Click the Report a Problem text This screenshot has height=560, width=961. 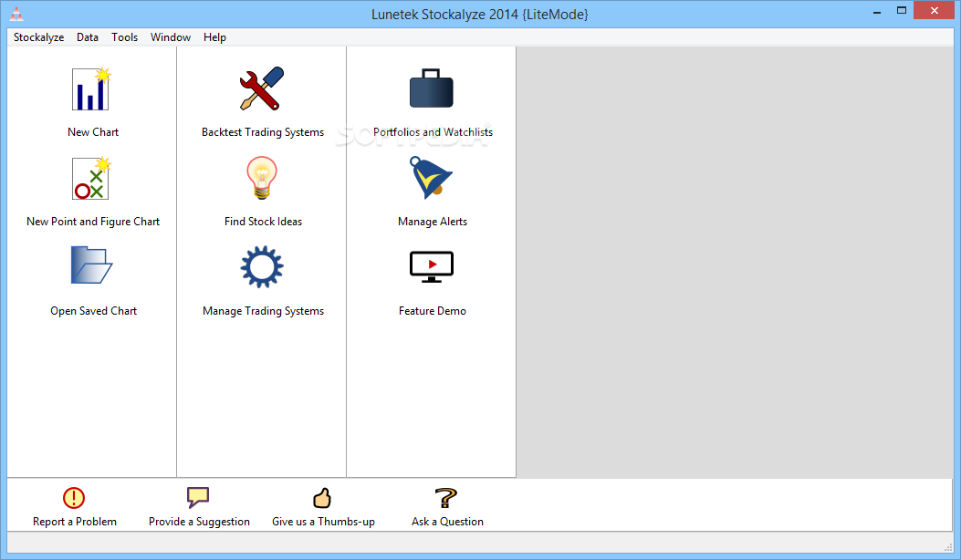pos(75,522)
